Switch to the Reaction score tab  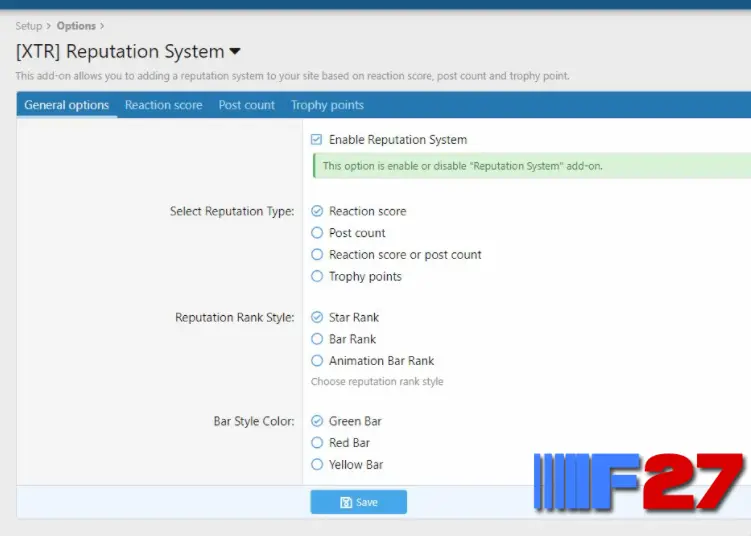163,105
